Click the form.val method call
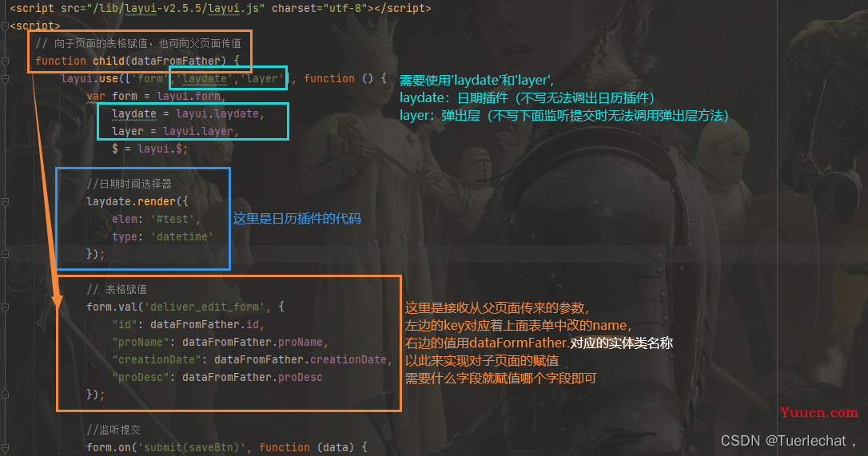Screen dimensions: 868x456 click(x=111, y=307)
